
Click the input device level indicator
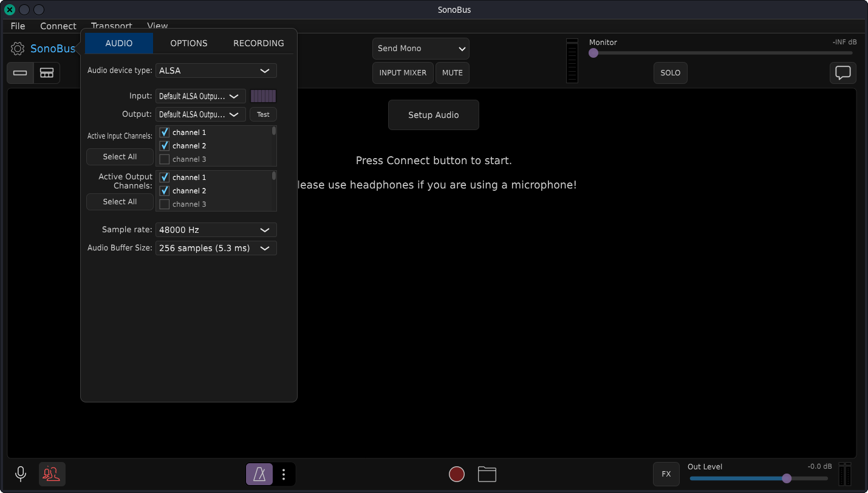pos(264,96)
